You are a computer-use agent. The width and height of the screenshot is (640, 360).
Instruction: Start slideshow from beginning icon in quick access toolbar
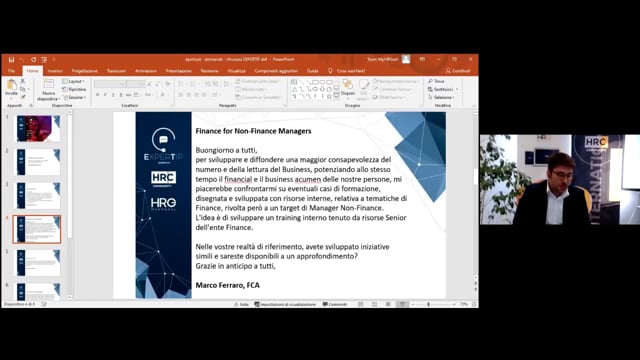pyautogui.click(x=44, y=60)
